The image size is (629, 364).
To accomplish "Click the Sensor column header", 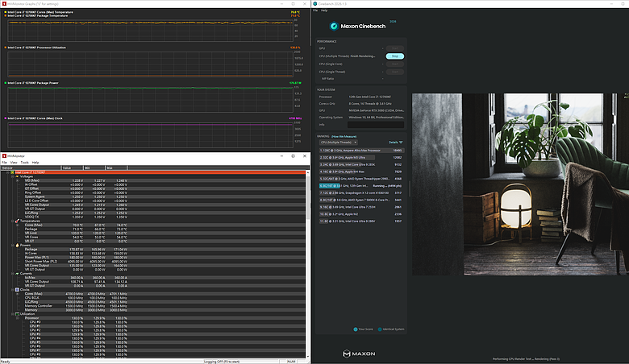I will click(x=31, y=168).
